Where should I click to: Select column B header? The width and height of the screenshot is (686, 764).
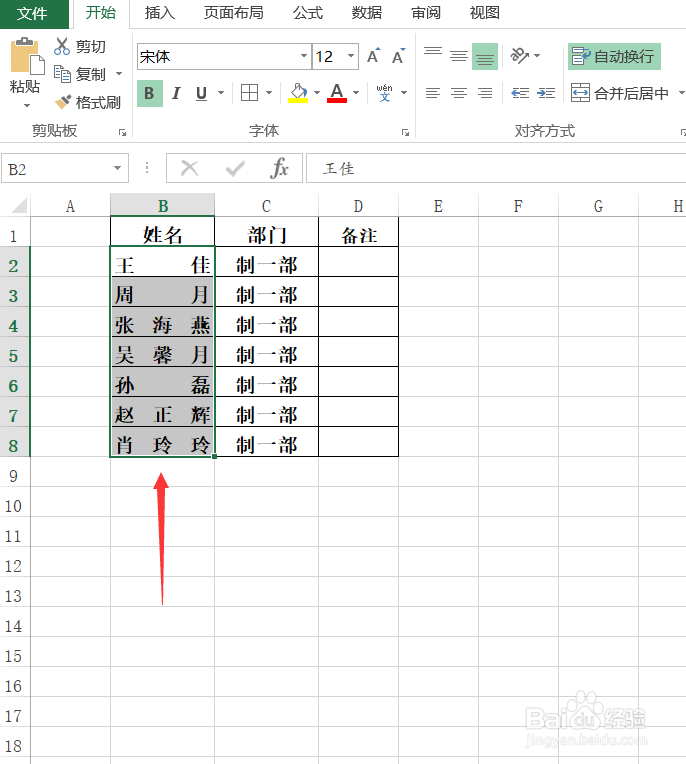coord(163,206)
